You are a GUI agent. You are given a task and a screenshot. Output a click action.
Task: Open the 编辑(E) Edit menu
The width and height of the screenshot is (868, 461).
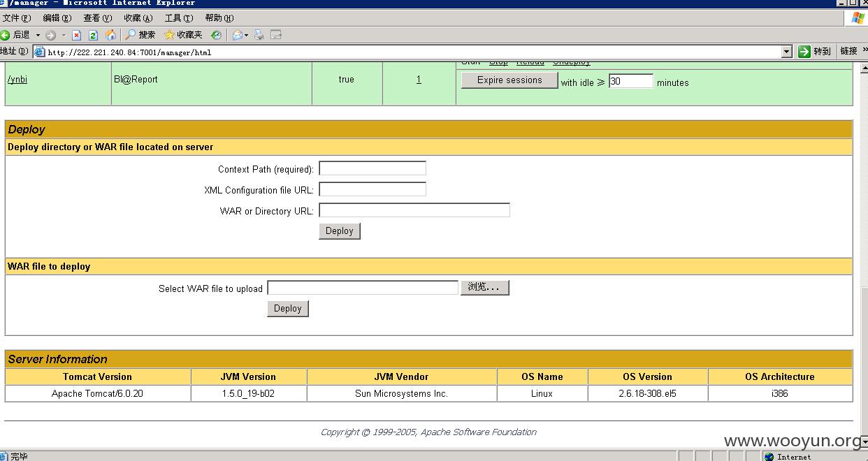click(57, 18)
